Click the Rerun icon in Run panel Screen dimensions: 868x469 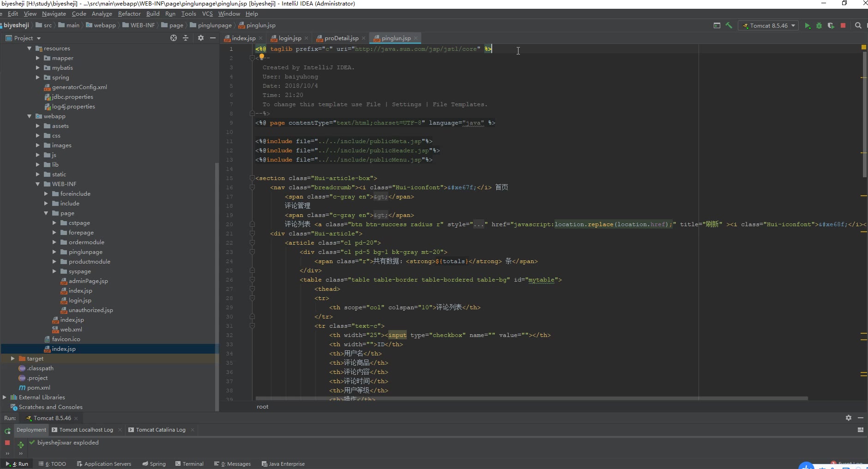click(x=7, y=431)
